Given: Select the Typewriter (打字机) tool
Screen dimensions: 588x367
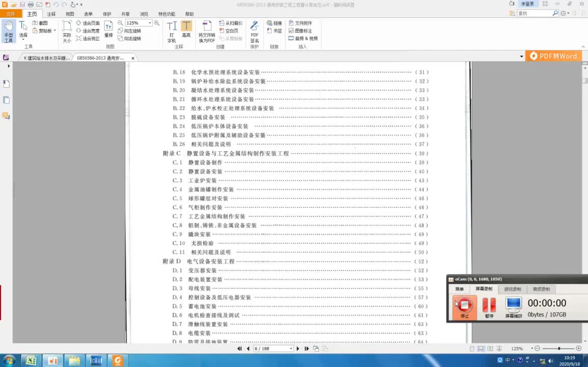Looking at the screenshot, I should (172, 32).
